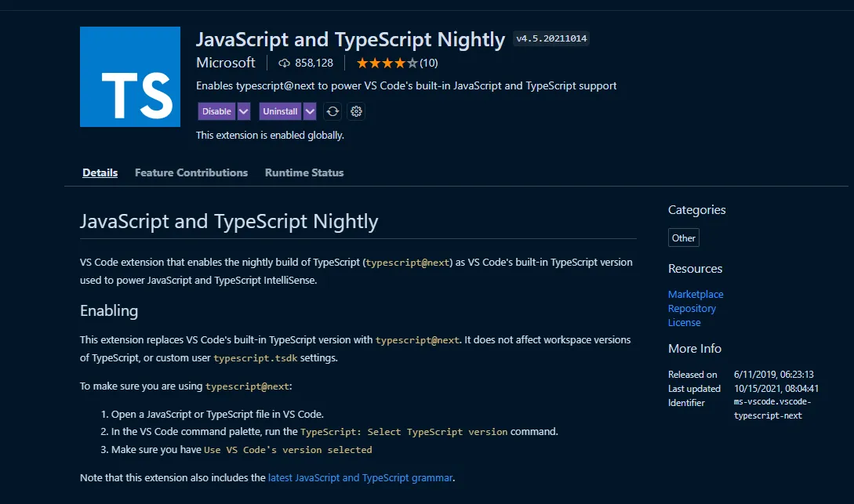
Task: Click the Resources heading
Action: tap(695, 268)
